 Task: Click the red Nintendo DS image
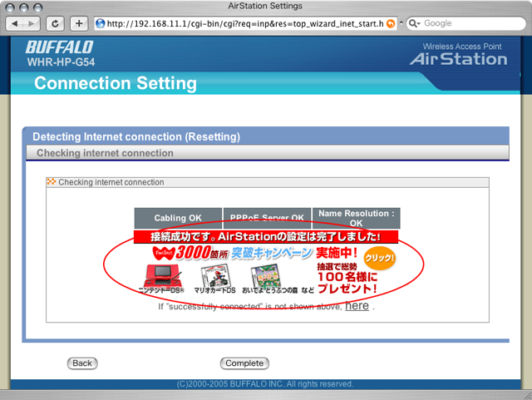click(163, 276)
